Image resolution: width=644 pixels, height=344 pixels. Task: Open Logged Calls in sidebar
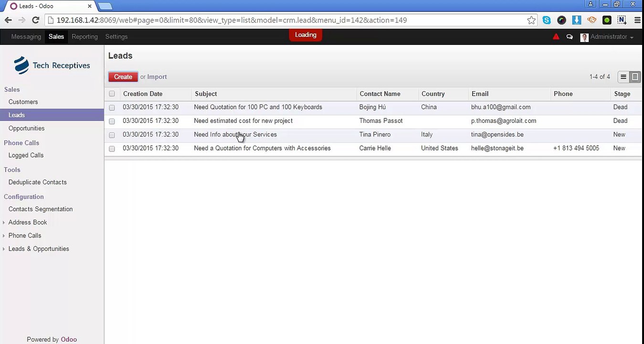(26, 155)
